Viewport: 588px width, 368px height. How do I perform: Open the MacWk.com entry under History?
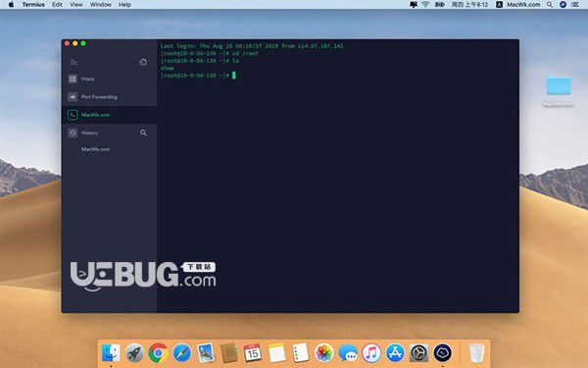96,149
